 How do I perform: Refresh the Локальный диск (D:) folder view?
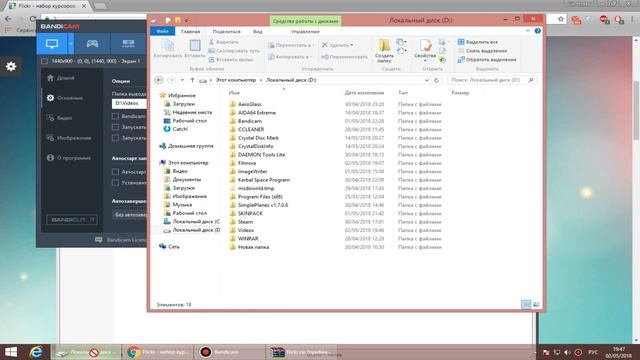click(436, 80)
